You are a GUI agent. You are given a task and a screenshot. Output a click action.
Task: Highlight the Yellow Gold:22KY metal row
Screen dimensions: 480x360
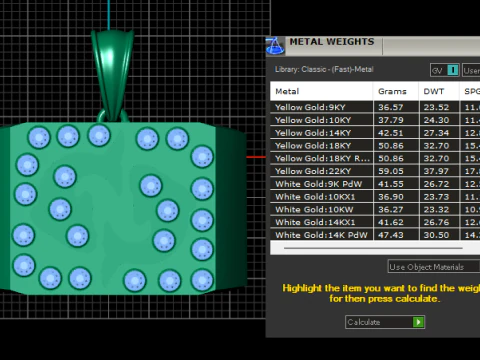tap(375, 171)
